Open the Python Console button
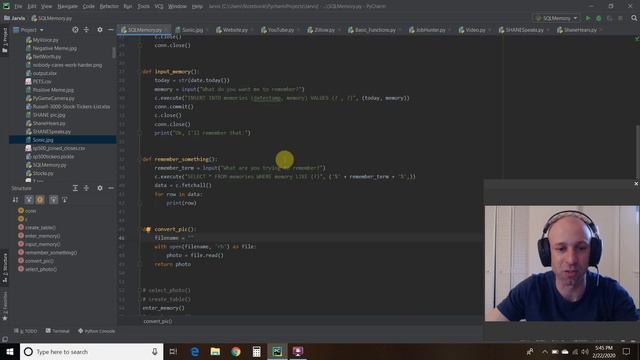 [x=96, y=331]
